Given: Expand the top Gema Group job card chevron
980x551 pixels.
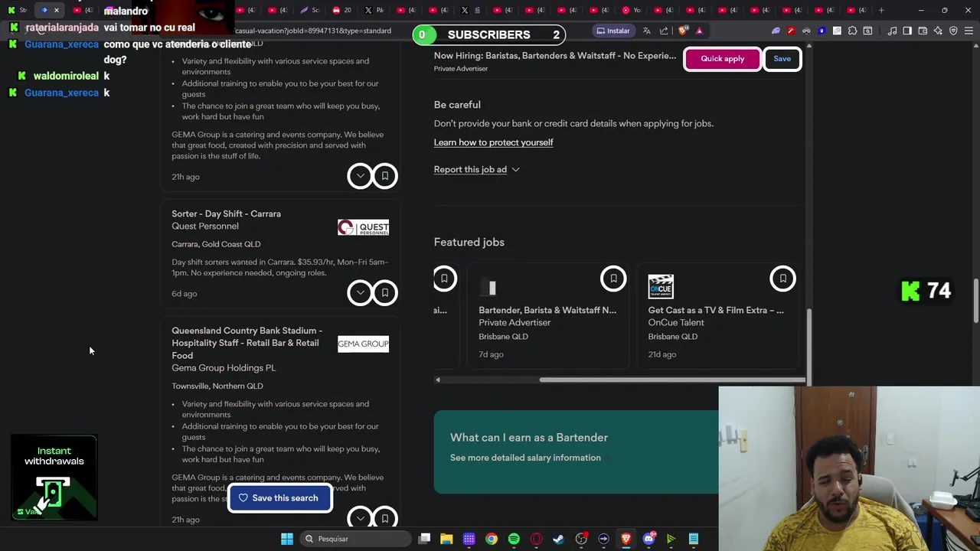Looking at the screenshot, I should click(360, 176).
